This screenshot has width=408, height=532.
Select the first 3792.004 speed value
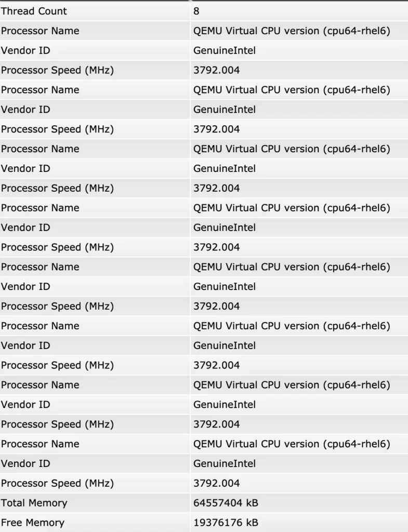tap(217, 71)
